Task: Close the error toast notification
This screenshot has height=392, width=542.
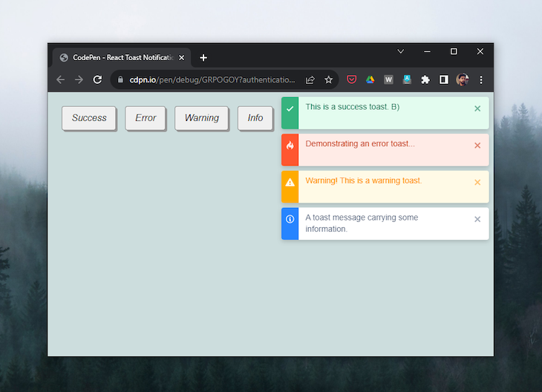Action: point(477,146)
